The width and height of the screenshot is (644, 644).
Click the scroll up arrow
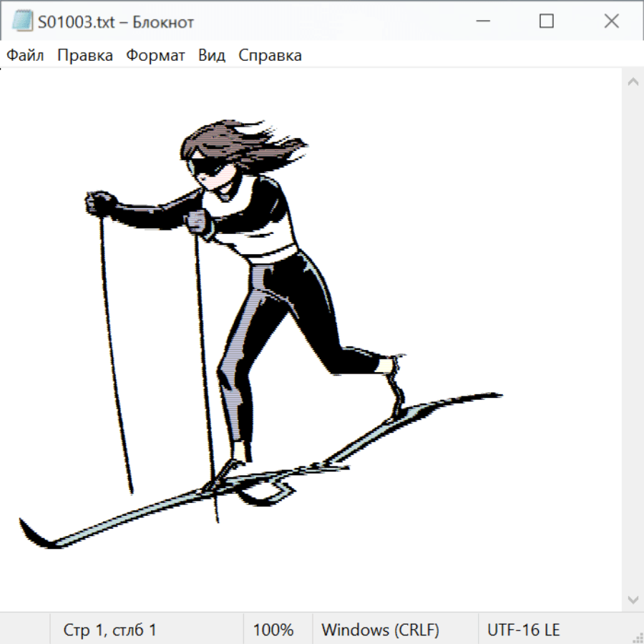point(633,82)
